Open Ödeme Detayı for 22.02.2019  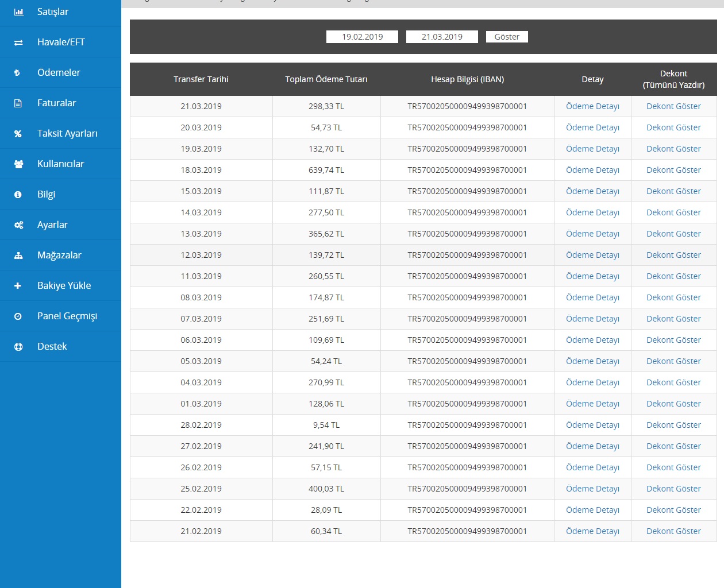pos(592,510)
